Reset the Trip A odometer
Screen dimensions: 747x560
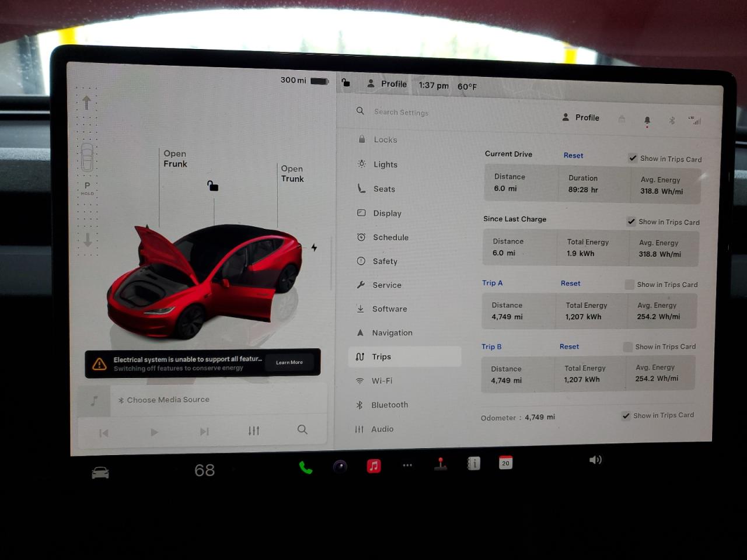pyautogui.click(x=570, y=283)
